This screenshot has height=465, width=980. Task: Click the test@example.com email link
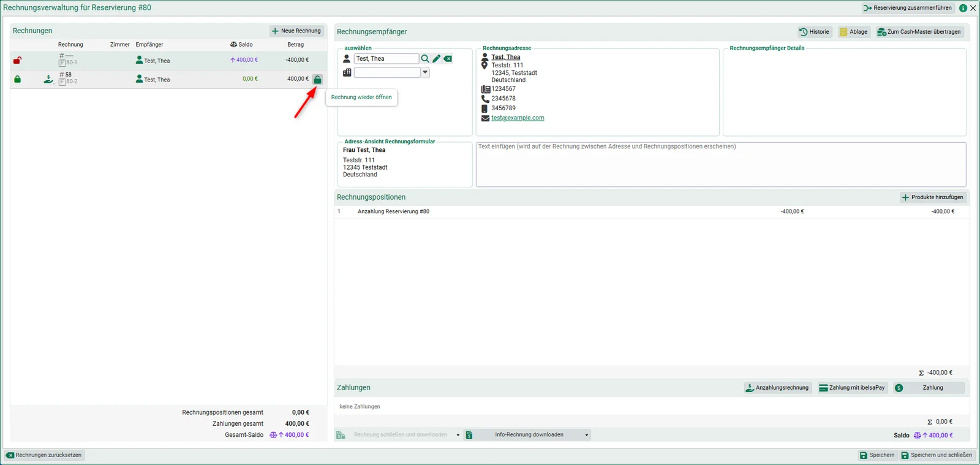[518, 118]
